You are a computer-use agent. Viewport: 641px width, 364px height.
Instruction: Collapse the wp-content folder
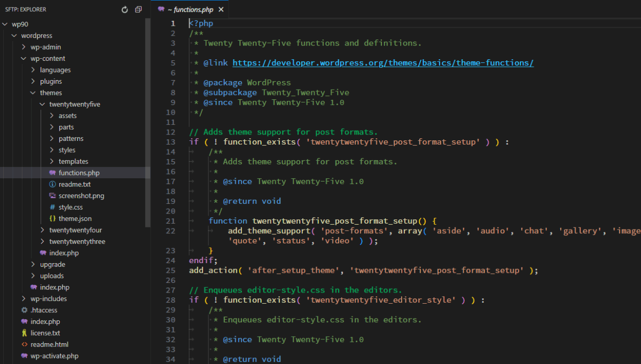click(24, 59)
